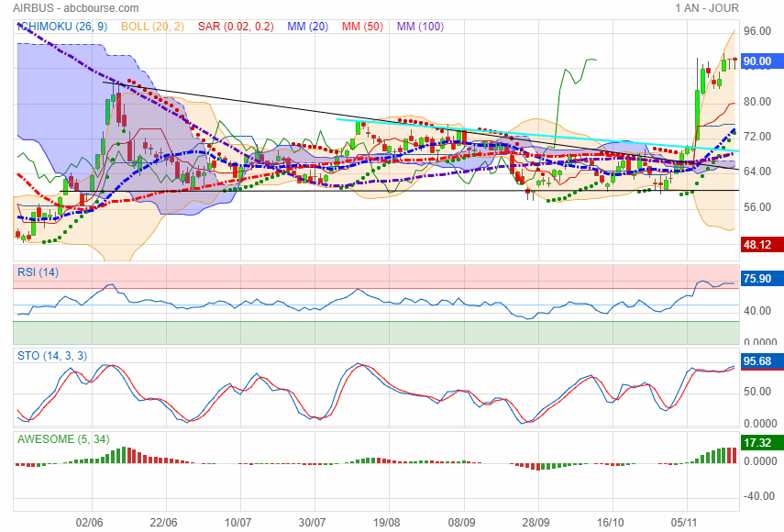
Task: Click the 28/09 date axis label
Action: pos(536,523)
